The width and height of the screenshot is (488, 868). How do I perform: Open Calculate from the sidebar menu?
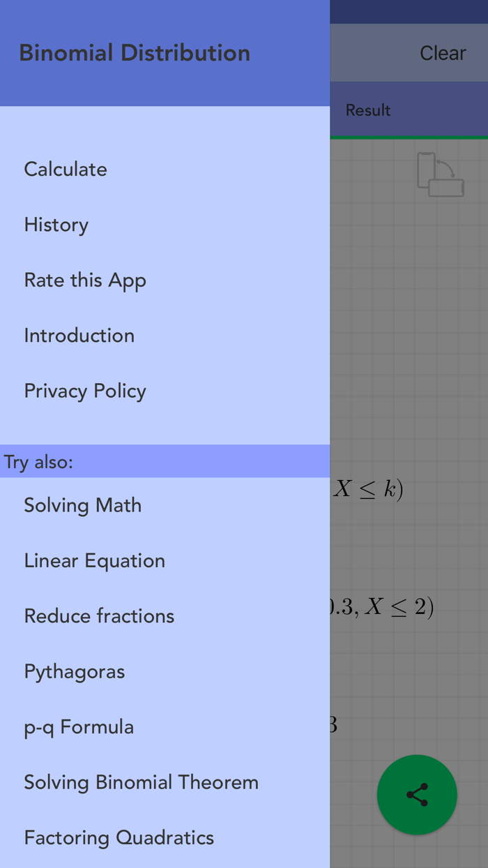coord(65,169)
